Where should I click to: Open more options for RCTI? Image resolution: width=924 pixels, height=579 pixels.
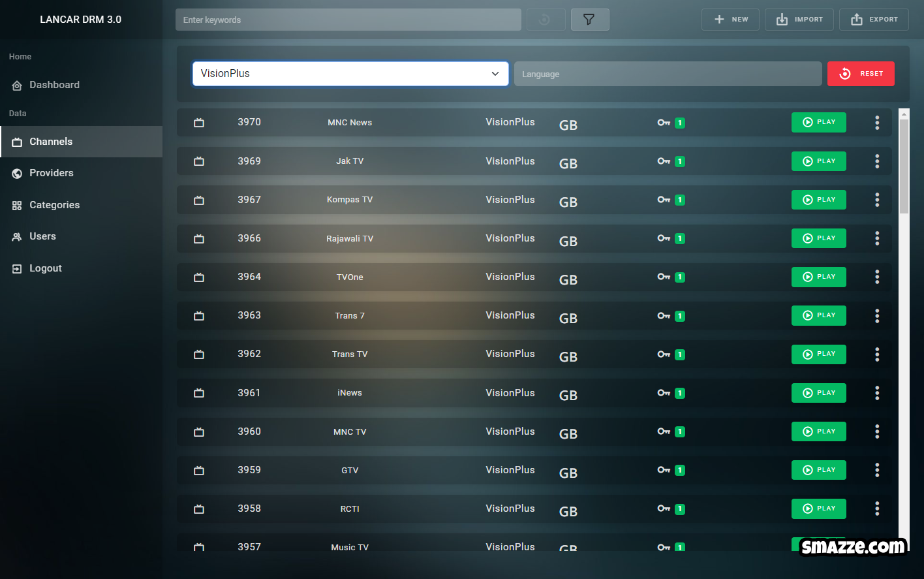877,509
